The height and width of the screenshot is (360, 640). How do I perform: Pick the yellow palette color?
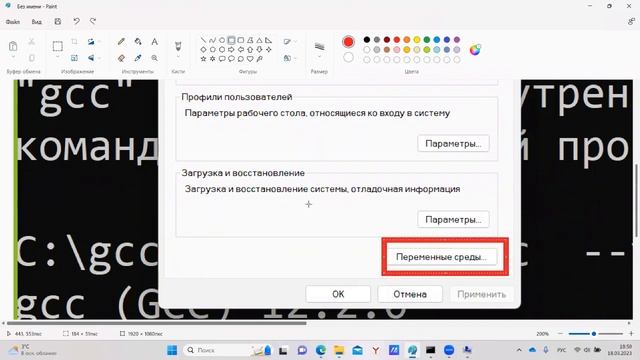click(x=417, y=40)
